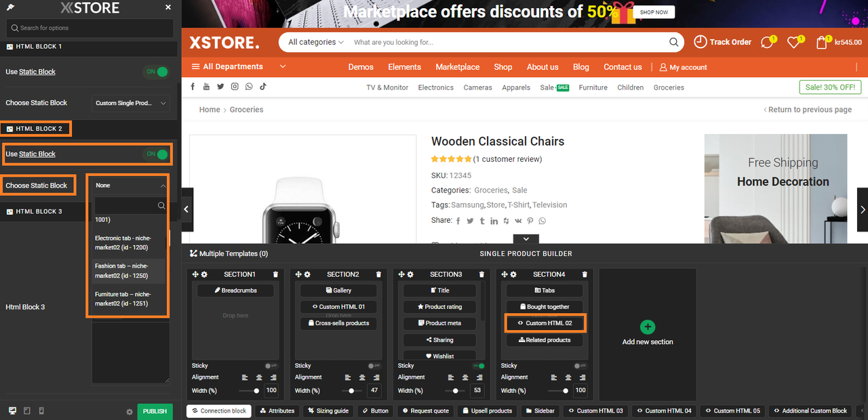
Task: Switch to tablet preview device icon
Action: (27, 411)
